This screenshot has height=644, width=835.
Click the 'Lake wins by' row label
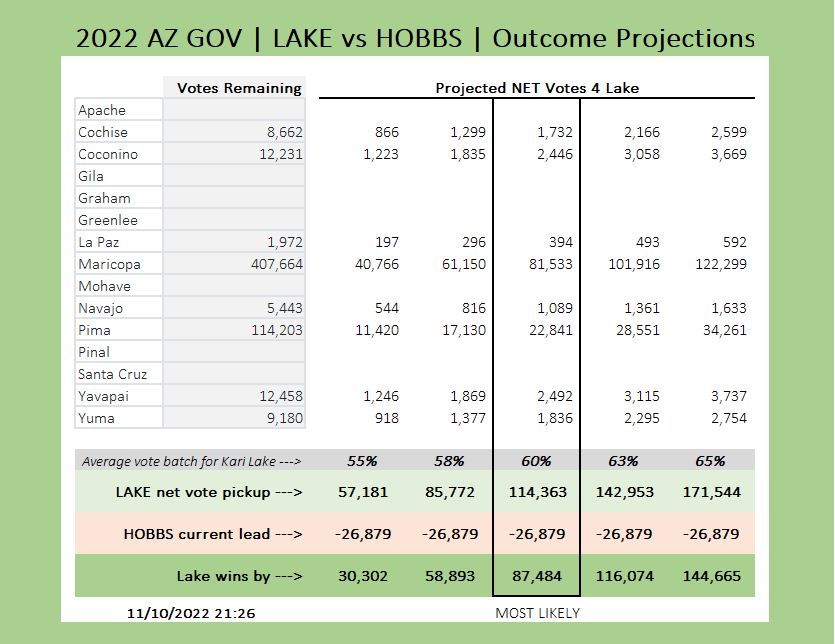240,576
